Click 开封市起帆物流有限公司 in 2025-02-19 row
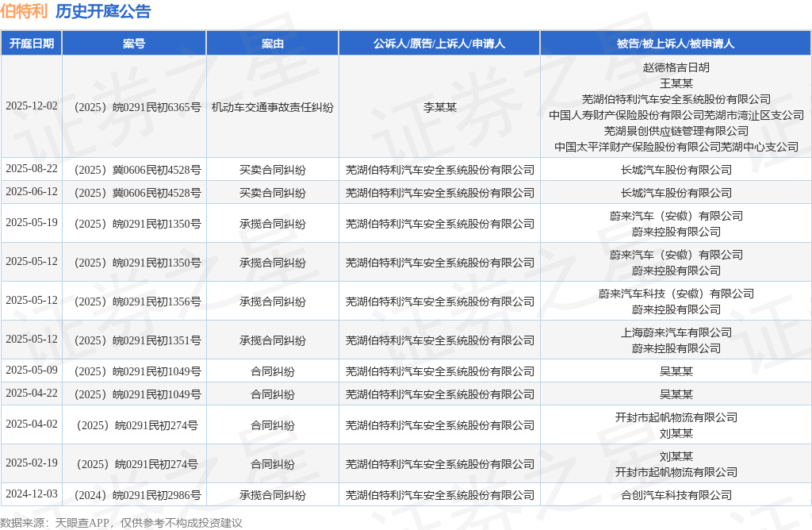 click(x=676, y=473)
